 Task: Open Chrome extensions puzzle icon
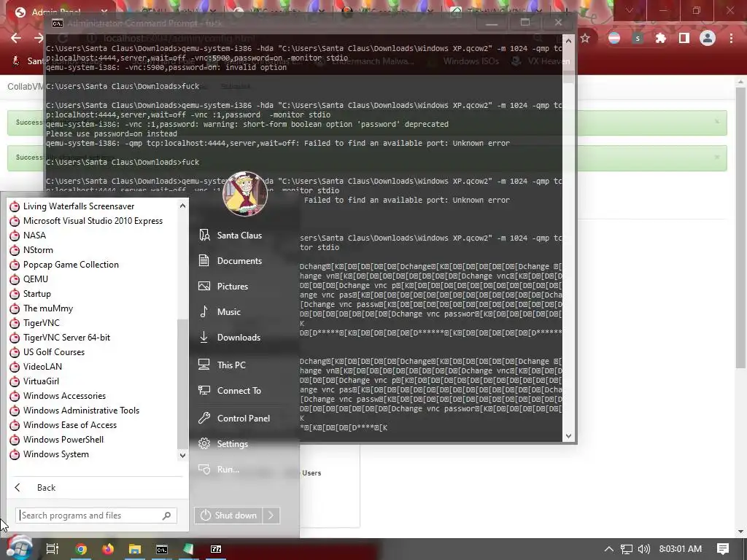tap(660, 38)
